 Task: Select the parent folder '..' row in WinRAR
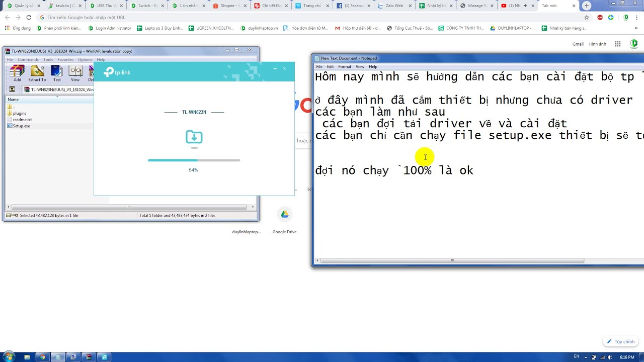(11, 107)
